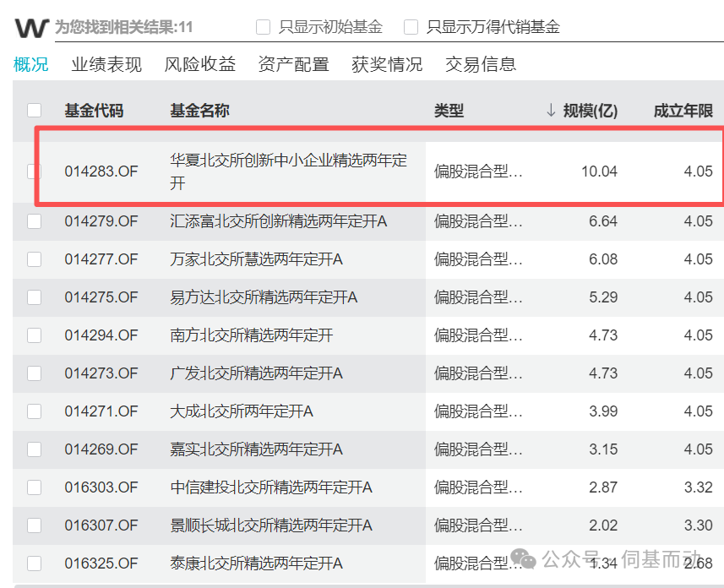
Task: Switch to the 概况 tab
Action: (31, 64)
